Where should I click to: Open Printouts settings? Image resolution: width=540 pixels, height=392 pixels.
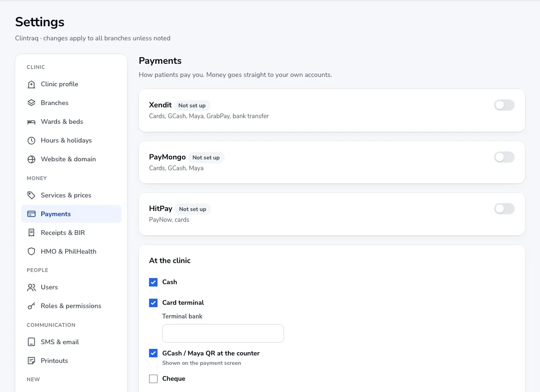click(71, 361)
